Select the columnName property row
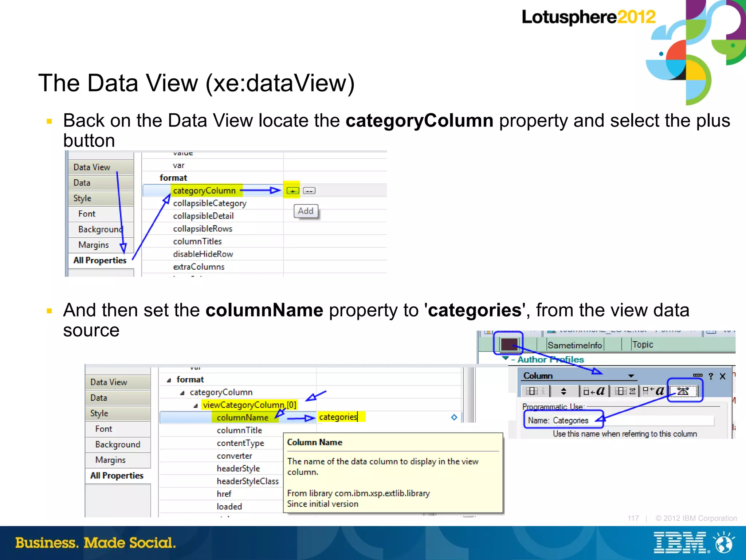746x560 pixels. point(242,418)
